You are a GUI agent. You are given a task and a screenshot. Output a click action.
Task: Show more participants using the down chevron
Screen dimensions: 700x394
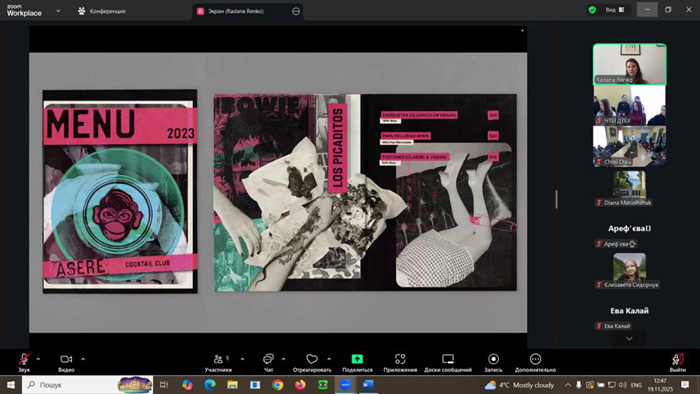coord(629,339)
